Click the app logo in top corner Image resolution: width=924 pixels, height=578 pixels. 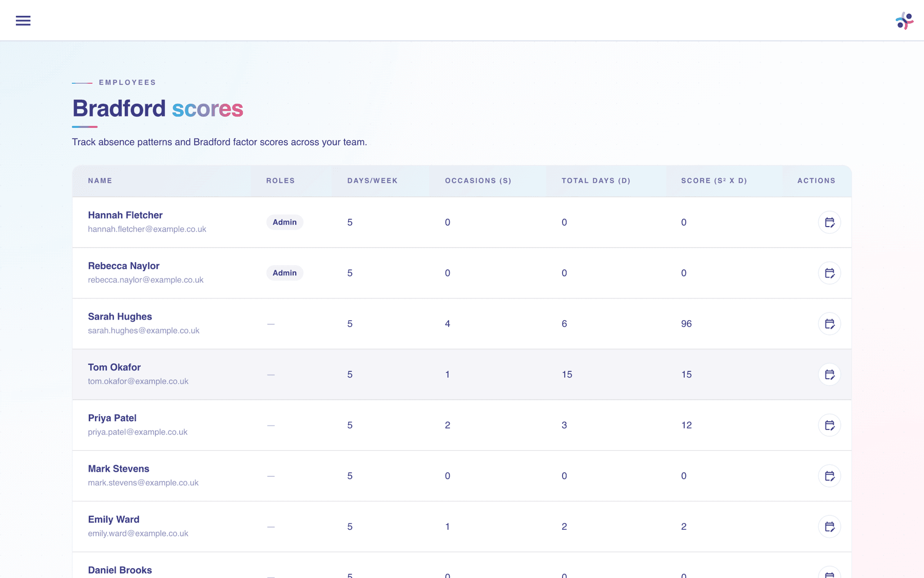pos(904,21)
